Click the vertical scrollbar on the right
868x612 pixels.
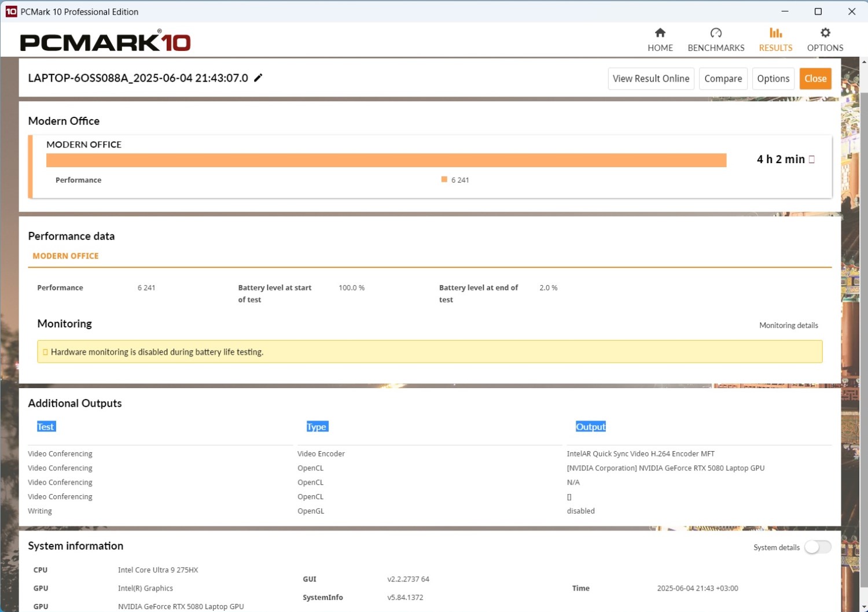(863, 289)
